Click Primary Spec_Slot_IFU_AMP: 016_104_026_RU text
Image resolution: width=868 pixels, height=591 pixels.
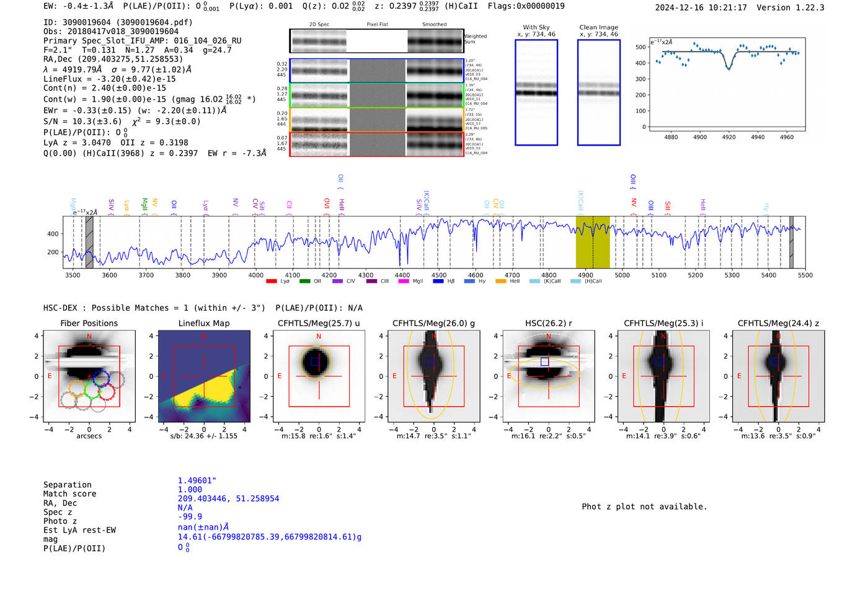point(143,40)
